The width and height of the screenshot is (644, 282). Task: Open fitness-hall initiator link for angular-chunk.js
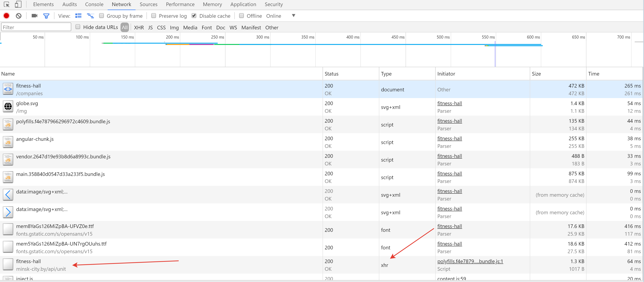point(450,138)
